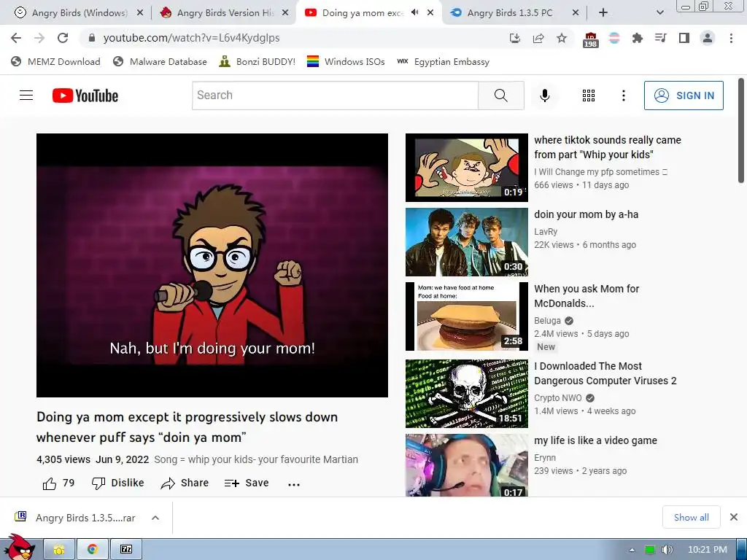The height and width of the screenshot is (560, 747).
Task: Click the system tray volume icon
Action: 667,550
